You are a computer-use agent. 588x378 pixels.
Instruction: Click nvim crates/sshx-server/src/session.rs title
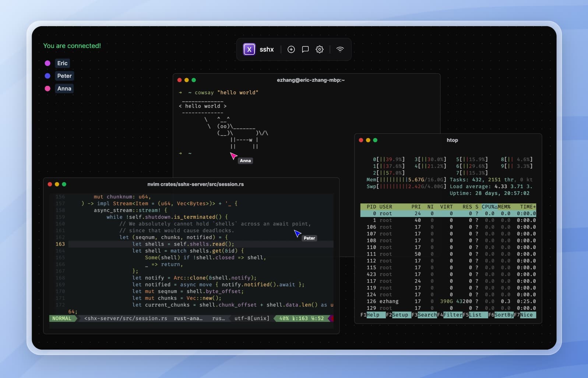196,184
